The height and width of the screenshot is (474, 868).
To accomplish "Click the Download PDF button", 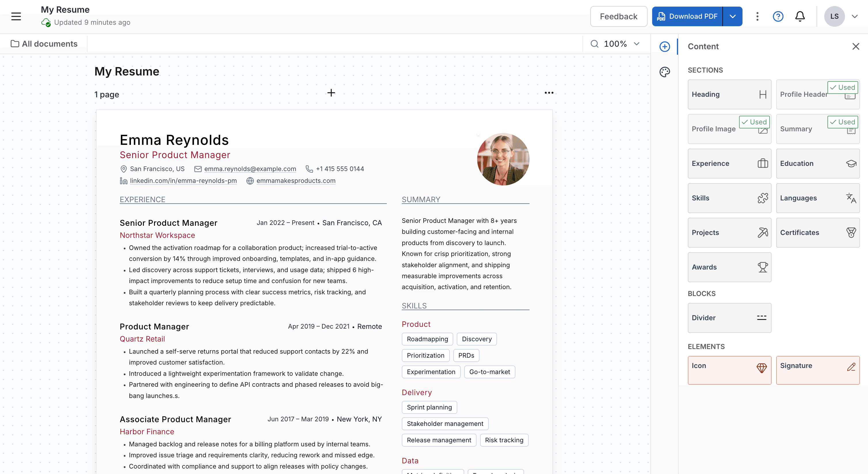I will point(687,16).
